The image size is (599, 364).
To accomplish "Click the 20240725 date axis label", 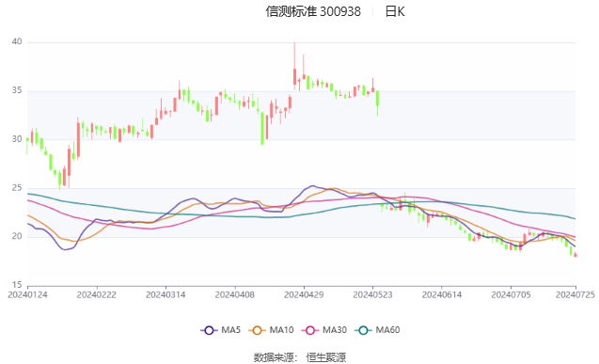I will [575, 294].
